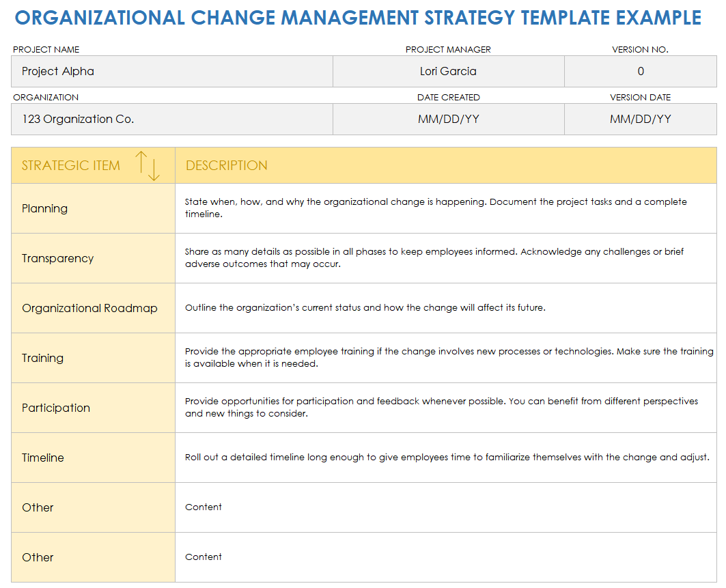726x588 pixels.
Task: Click the Version Date MM/DD/YY cell
Action: [x=640, y=120]
